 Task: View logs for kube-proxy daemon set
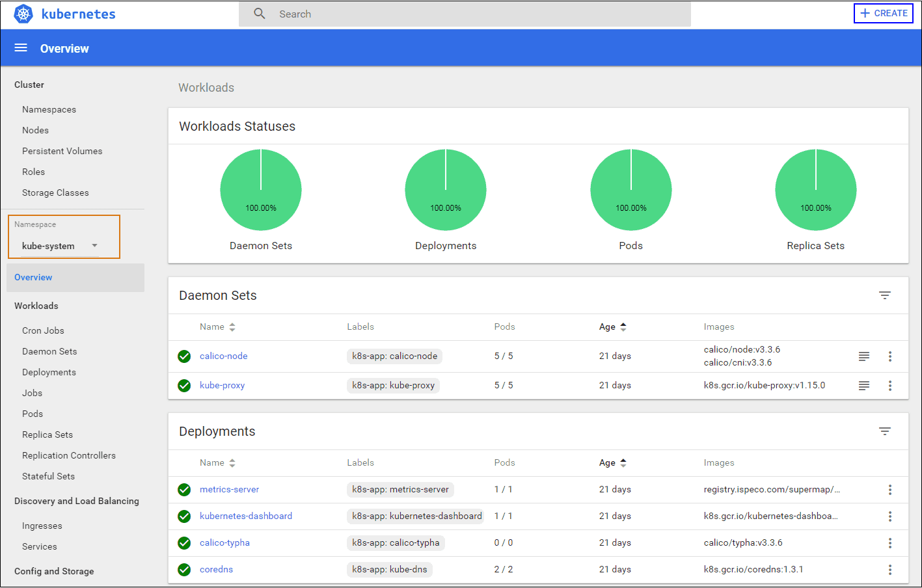pyautogui.click(x=863, y=386)
